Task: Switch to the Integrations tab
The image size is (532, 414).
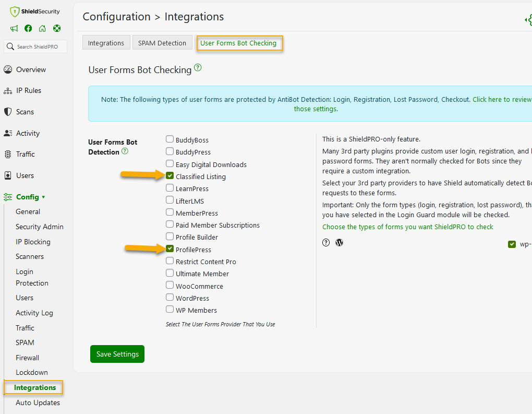Action: (x=106, y=43)
